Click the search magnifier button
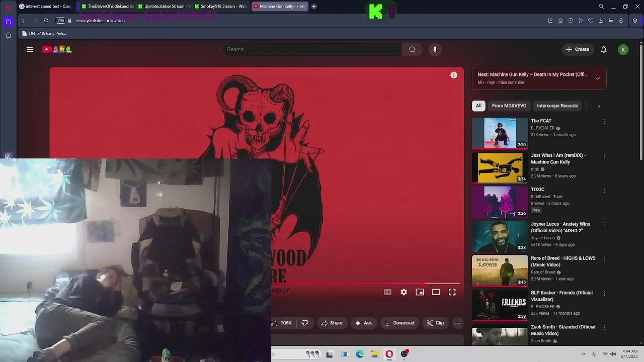The height and width of the screenshot is (362, 644). click(412, 49)
